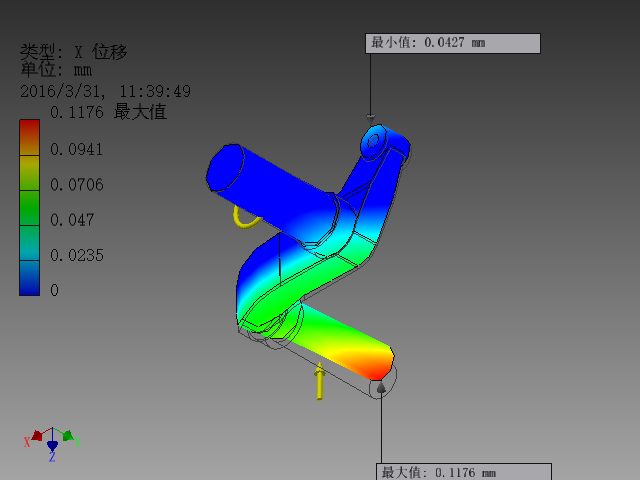This screenshot has width=640, height=480.
Task: Click the red segment of the color bar
Action: tap(29, 138)
